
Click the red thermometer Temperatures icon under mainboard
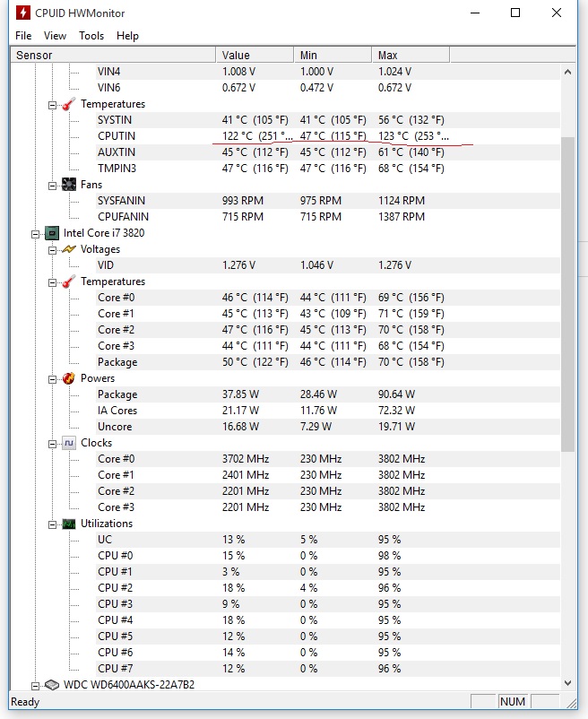[69, 104]
